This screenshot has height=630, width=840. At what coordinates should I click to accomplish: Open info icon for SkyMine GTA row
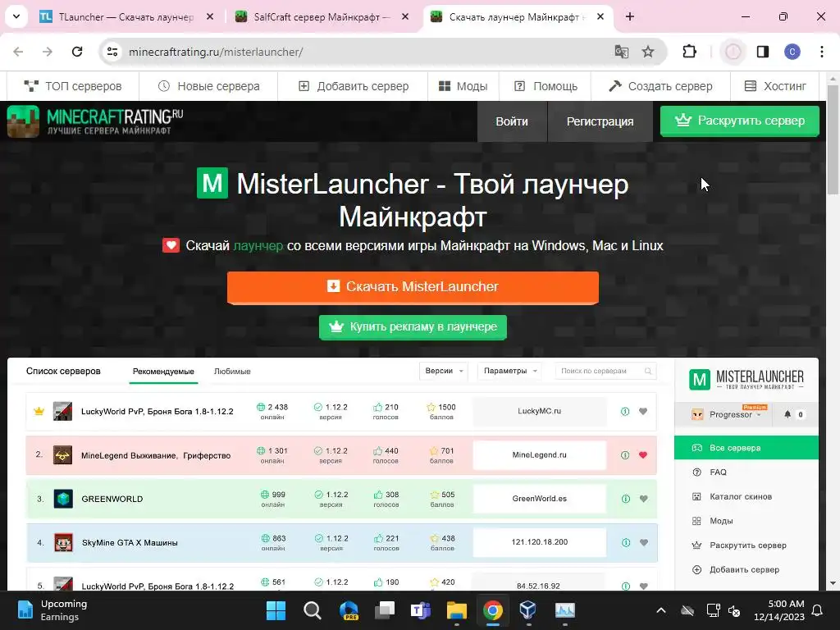click(x=626, y=543)
